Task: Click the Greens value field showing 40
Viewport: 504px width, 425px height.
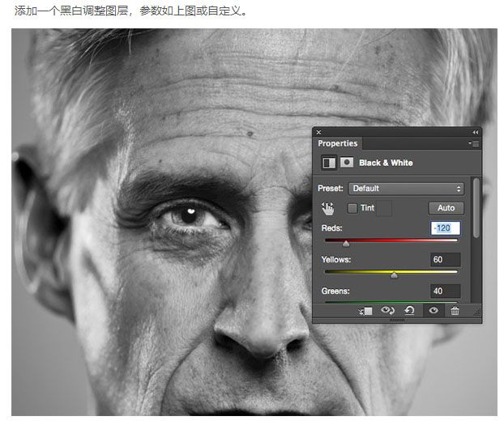Action: [446, 291]
